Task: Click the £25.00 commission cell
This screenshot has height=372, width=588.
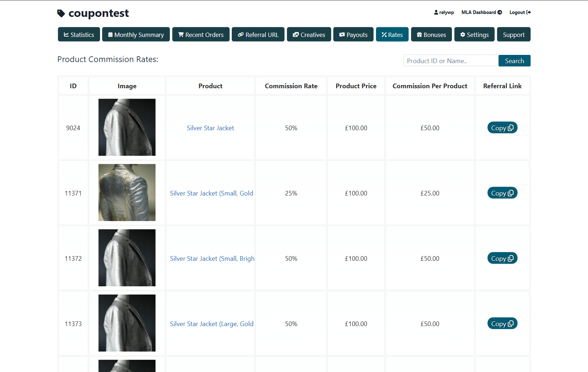Action: coord(430,193)
